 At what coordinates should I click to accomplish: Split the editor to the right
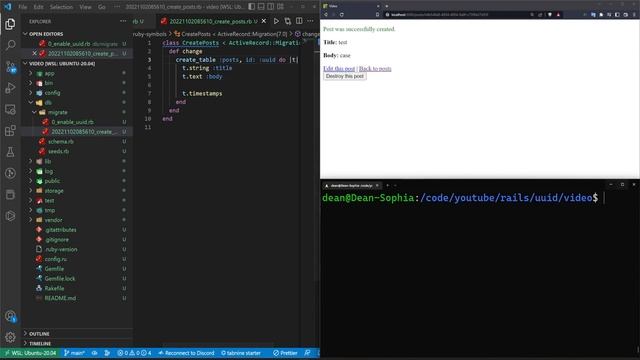(x=299, y=21)
